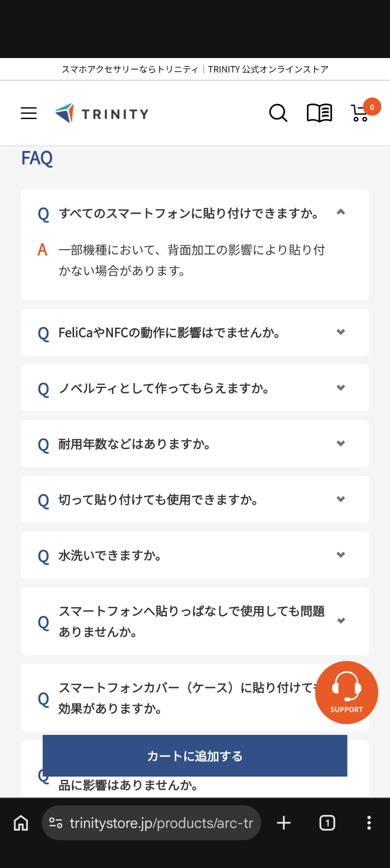The width and height of the screenshot is (390, 868).
Task: Open the orange SUPPORT chat bubble
Action: pos(346,692)
